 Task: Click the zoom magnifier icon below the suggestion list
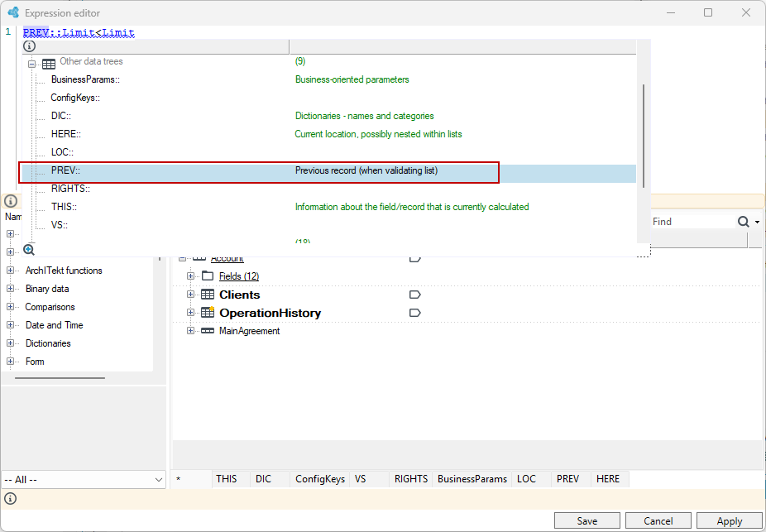(29, 250)
